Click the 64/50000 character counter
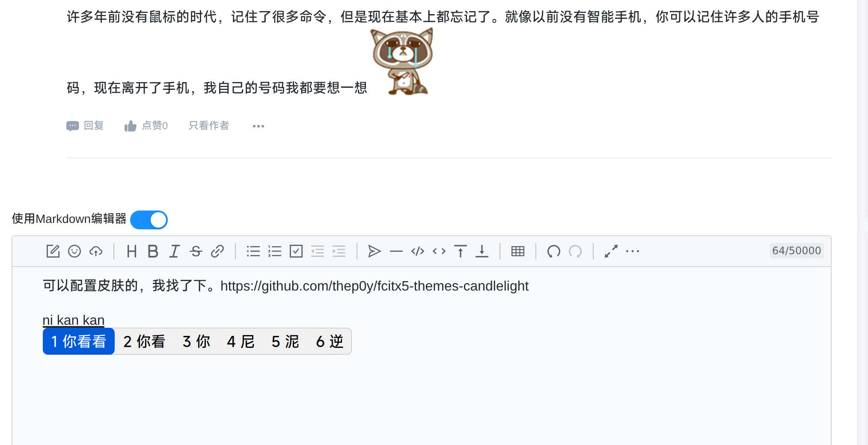The height and width of the screenshot is (445, 868). tap(797, 251)
